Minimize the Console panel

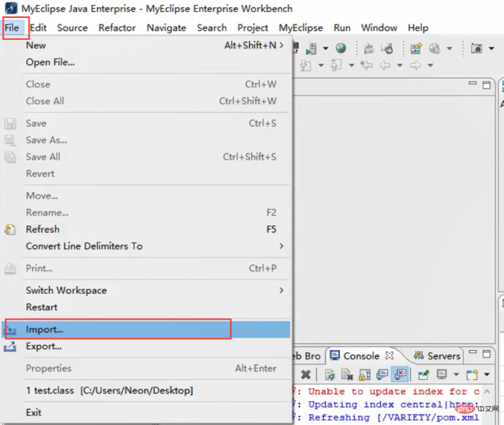pos(473,352)
